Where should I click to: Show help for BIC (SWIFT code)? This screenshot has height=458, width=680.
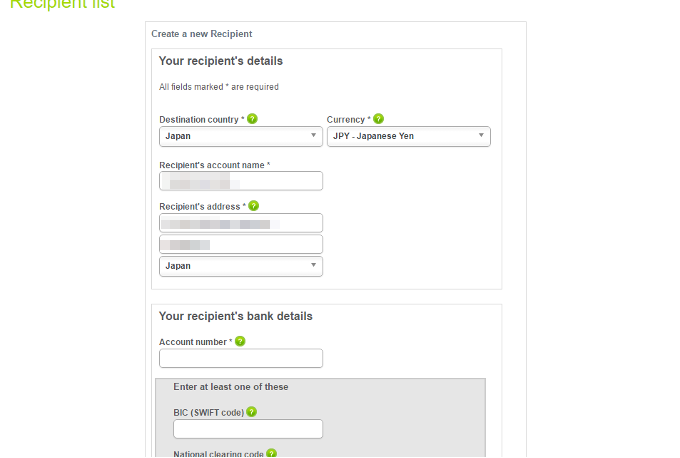tap(251, 411)
